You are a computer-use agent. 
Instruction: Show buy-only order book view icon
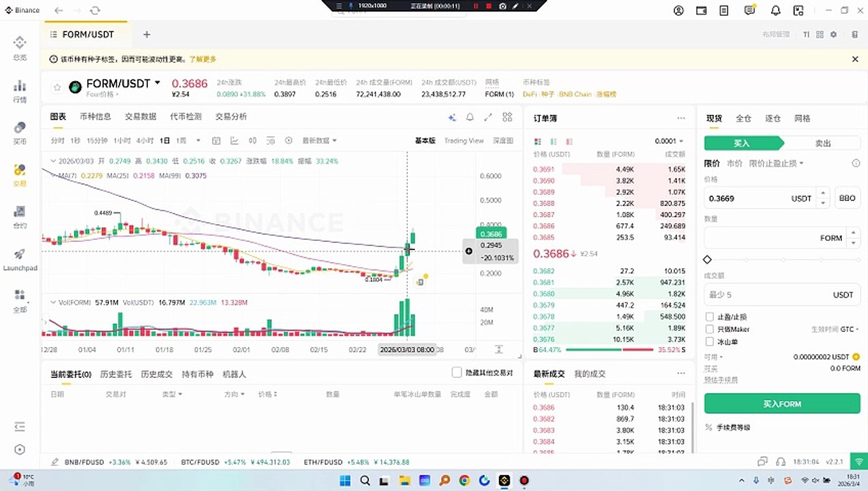pos(553,141)
